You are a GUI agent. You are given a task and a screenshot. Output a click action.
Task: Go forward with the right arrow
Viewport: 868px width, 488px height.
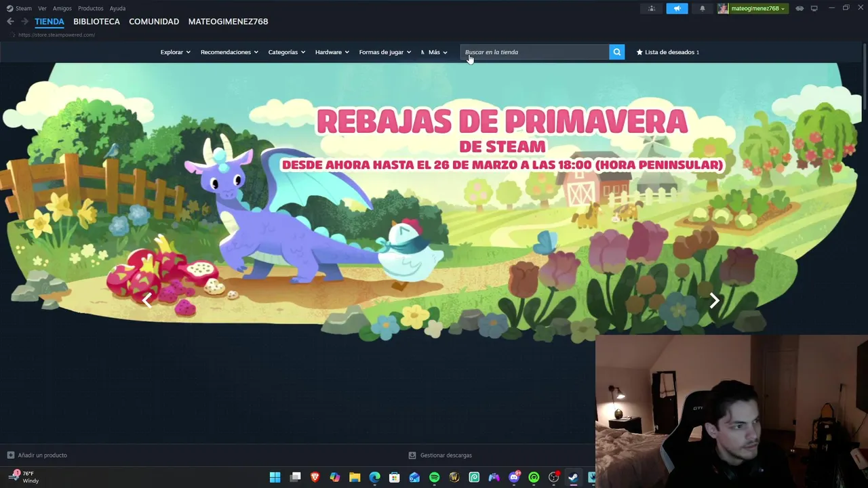pyautogui.click(x=24, y=22)
